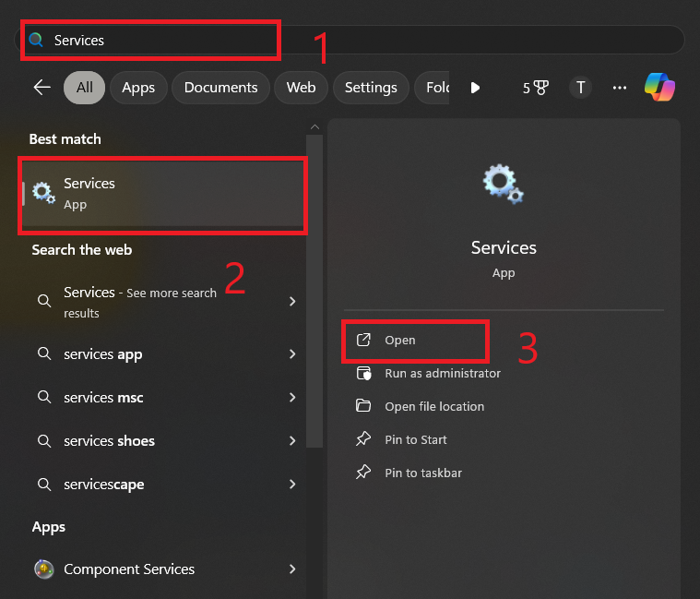Click magnifier icon beside See more search results
700x599 pixels.
click(x=44, y=301)
